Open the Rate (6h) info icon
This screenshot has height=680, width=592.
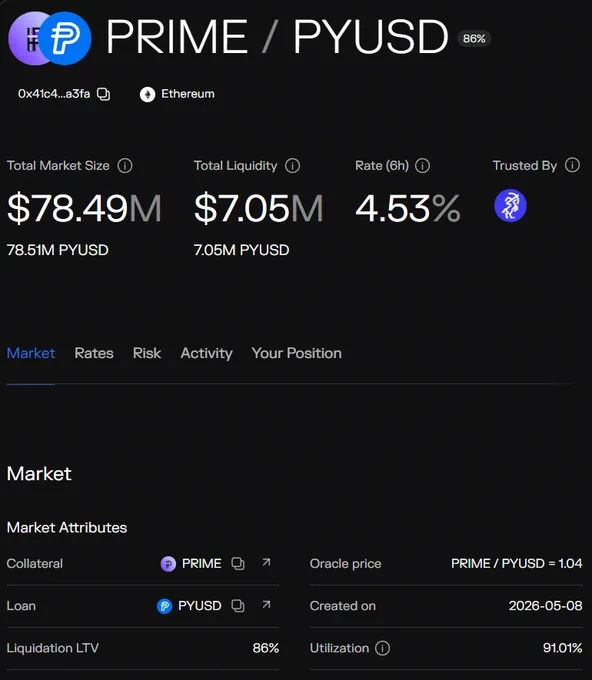[x=422, y=165]
